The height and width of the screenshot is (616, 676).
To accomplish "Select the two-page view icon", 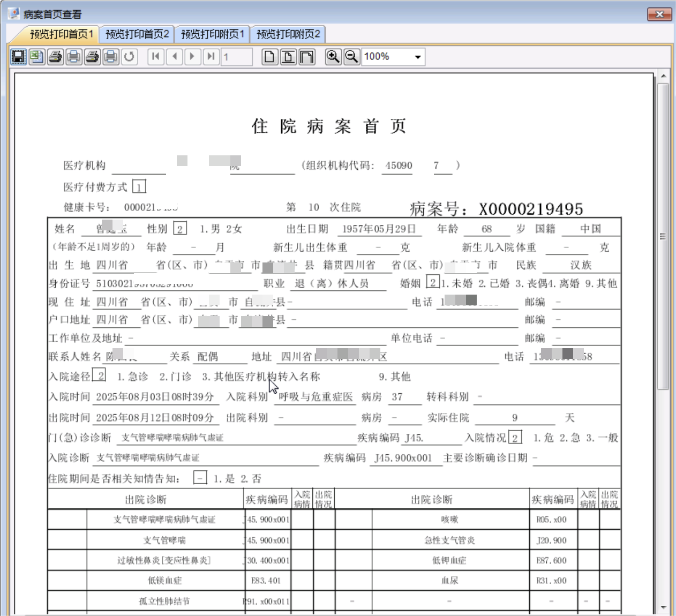I will click(307, 56).
